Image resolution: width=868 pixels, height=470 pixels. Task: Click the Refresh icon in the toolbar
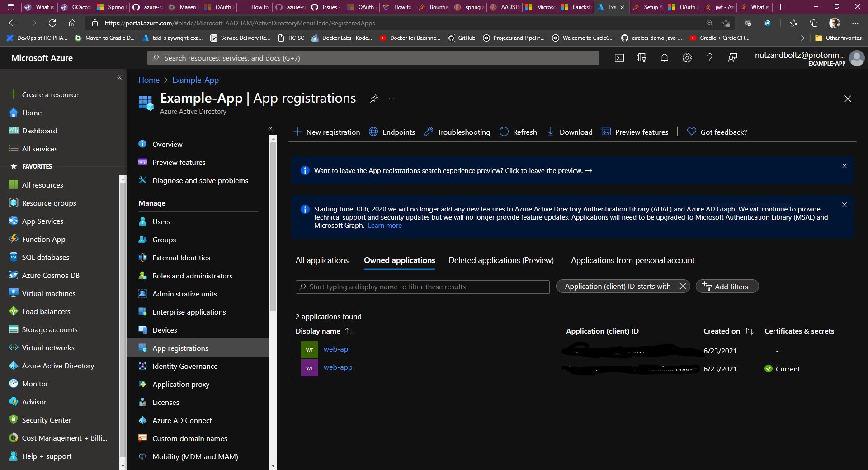coord(518,132)
